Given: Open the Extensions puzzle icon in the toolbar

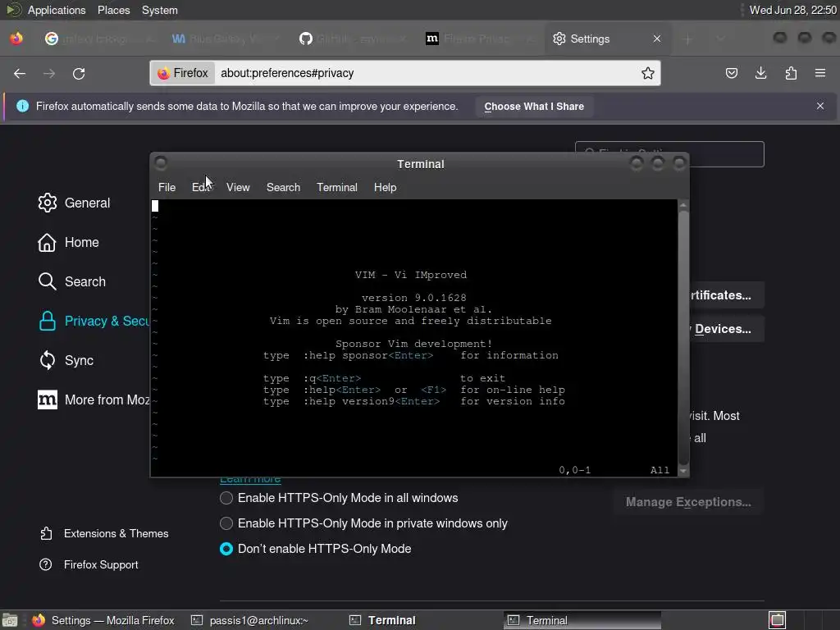Looking at the screenshot, I should coord(791,73).
